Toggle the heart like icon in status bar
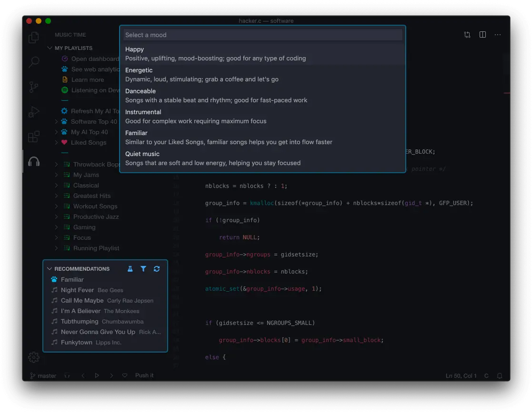Viewport: 532px width, 412px height. point(125,375)
